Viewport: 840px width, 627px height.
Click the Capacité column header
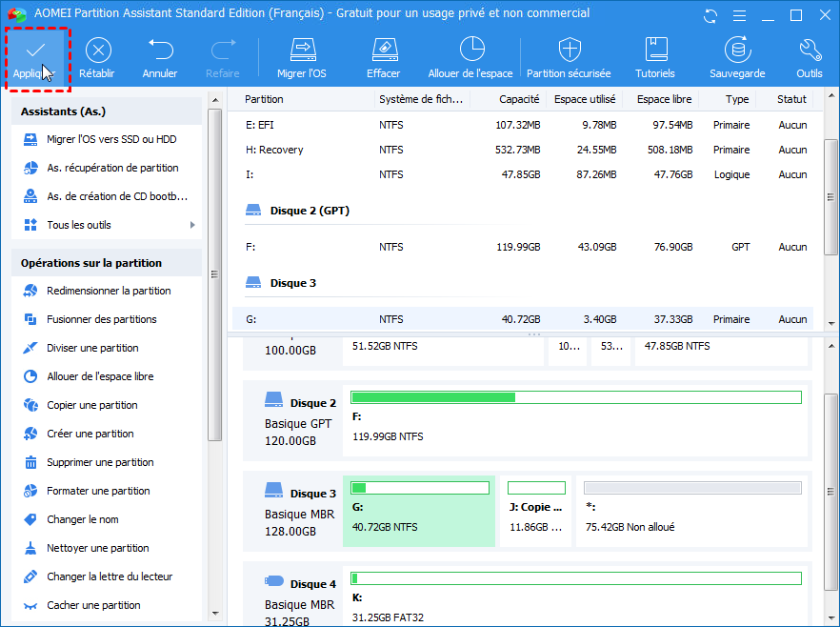click(517, 99)
